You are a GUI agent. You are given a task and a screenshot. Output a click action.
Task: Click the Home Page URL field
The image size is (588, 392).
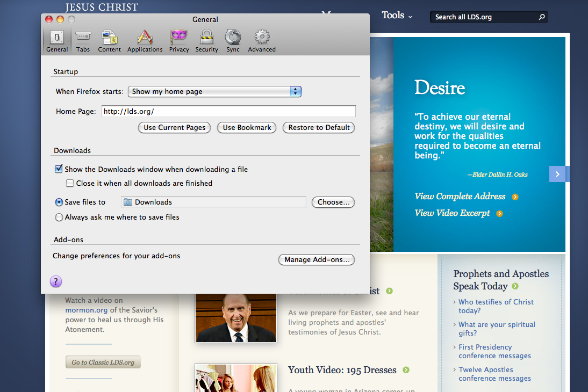228,111
